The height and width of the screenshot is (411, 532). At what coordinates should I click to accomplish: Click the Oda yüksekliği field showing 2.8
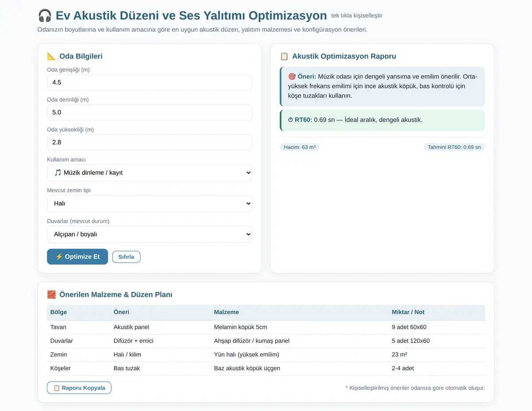(149, 142)
